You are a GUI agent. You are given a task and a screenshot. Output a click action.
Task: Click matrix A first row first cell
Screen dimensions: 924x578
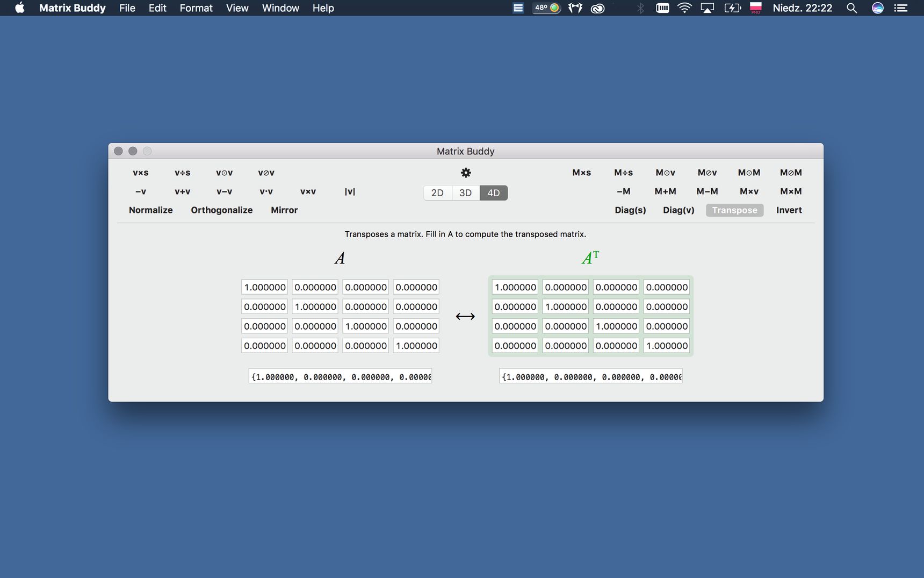click(265, 287)
